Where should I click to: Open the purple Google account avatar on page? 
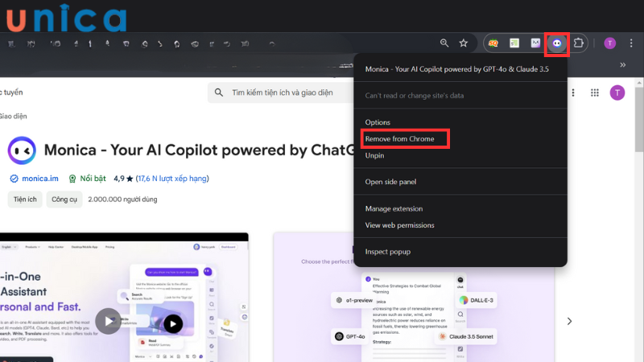(x=617, y=93)
